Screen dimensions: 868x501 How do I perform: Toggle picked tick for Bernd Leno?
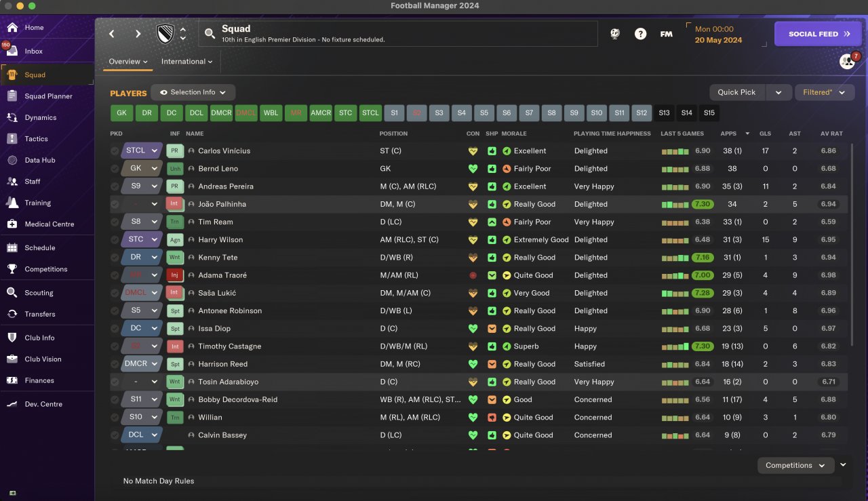(115, 169)
